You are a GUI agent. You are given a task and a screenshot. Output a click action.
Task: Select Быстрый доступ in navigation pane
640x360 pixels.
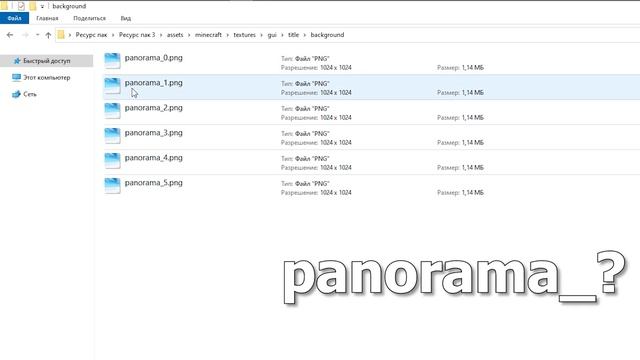(47, 61)
